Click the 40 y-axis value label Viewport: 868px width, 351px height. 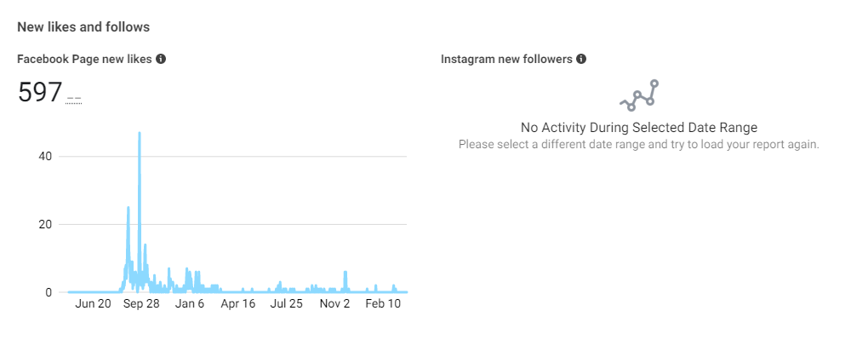click(x=44, y=156)
